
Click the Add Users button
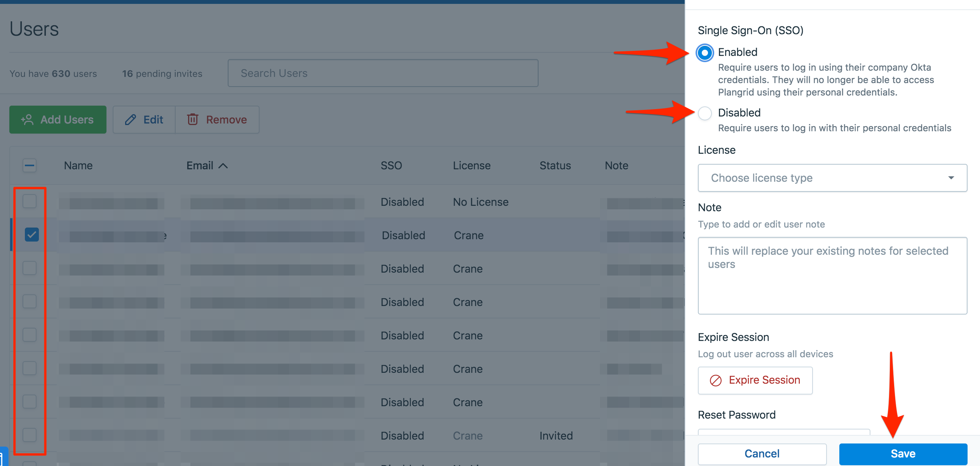point(58,120)
